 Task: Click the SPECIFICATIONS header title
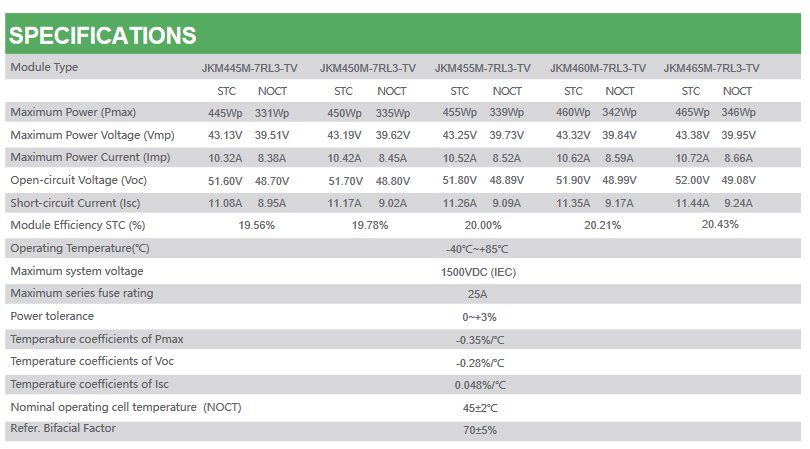click(x=103, y=36)
